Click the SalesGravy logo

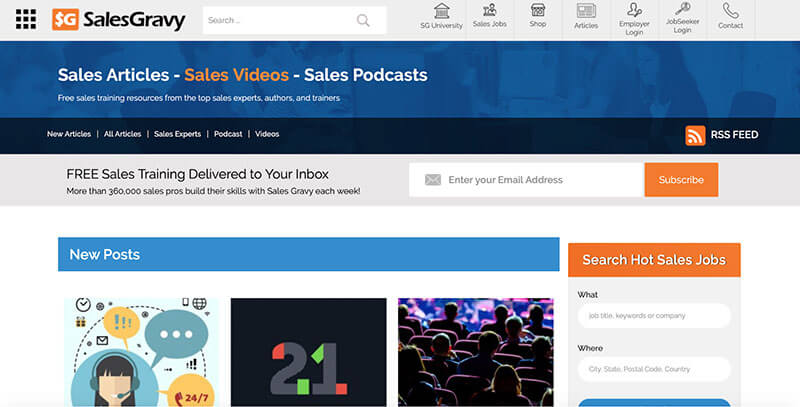[x=119, y=20]
